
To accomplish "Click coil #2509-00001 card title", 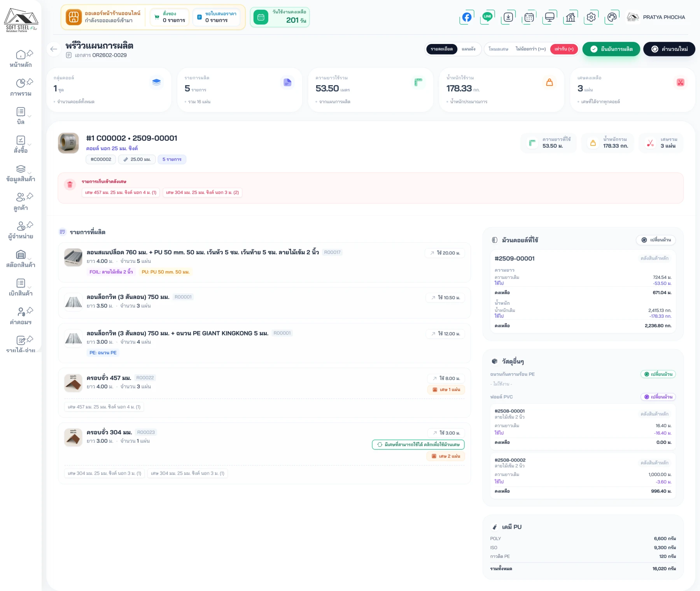I will (x=514, y=259).
